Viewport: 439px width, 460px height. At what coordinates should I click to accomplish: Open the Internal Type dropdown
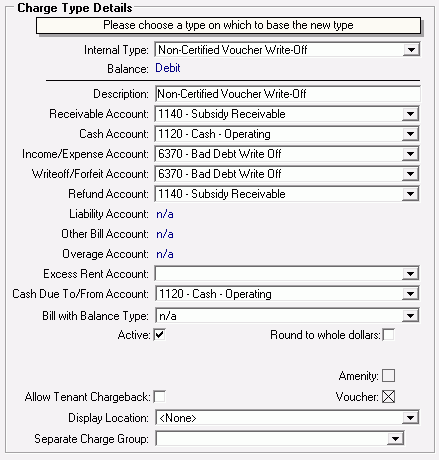pyautogui.click(x=287, y=50)
